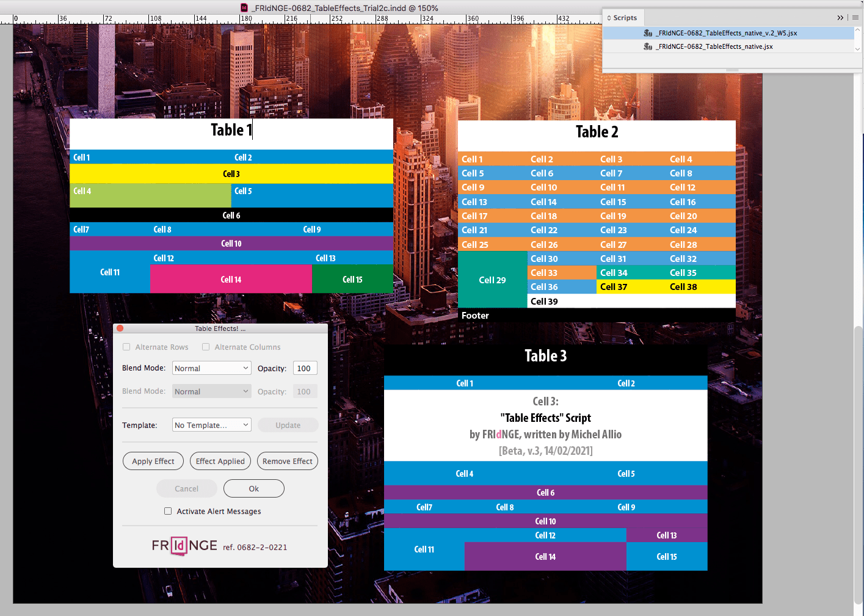
Task: Open the Template dropdown showing No Template
Action: coord(211,424)
